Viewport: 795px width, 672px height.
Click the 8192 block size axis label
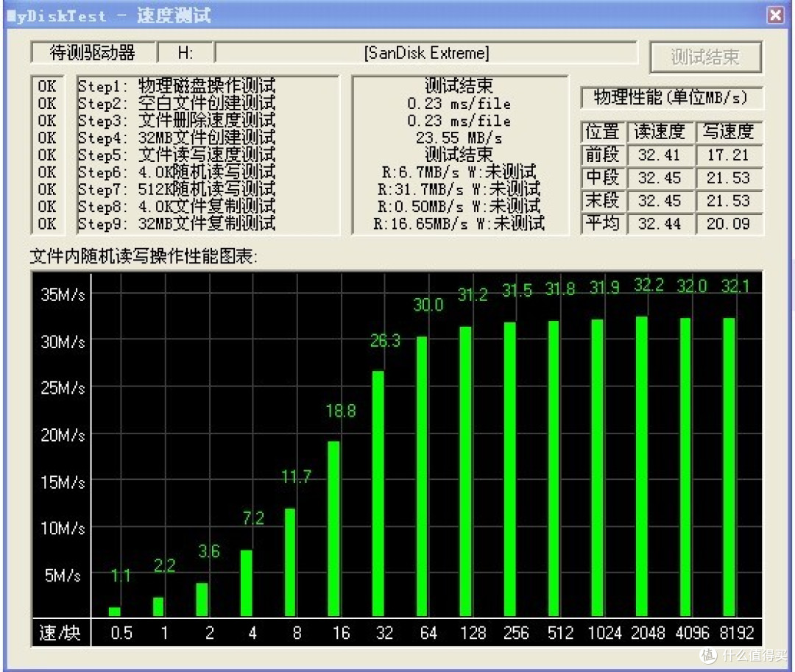(737, 632)
